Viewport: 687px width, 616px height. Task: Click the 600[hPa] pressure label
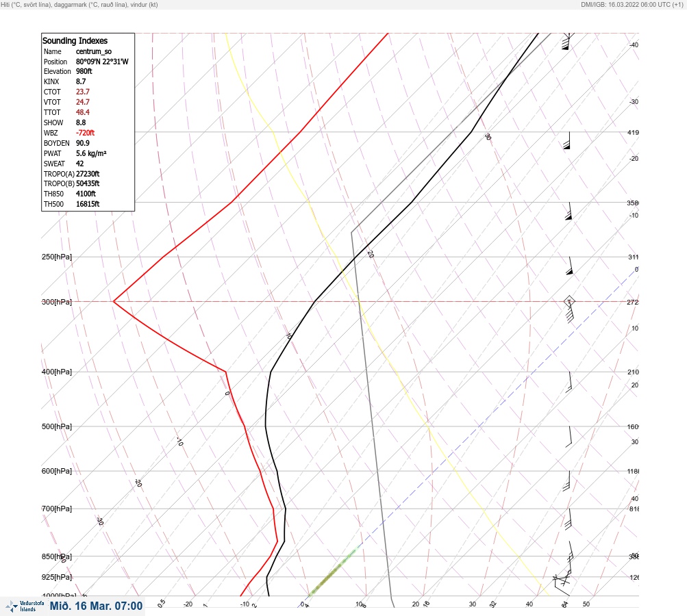(x=57, y=471)
